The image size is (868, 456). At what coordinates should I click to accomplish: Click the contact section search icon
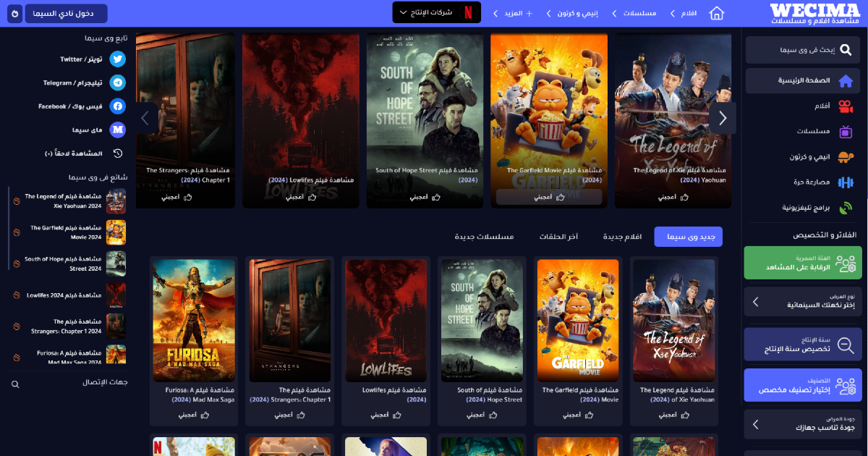click(15, 384)
